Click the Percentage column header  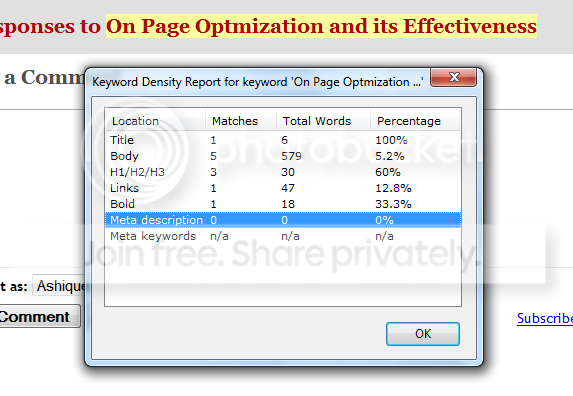click(415, 121)
